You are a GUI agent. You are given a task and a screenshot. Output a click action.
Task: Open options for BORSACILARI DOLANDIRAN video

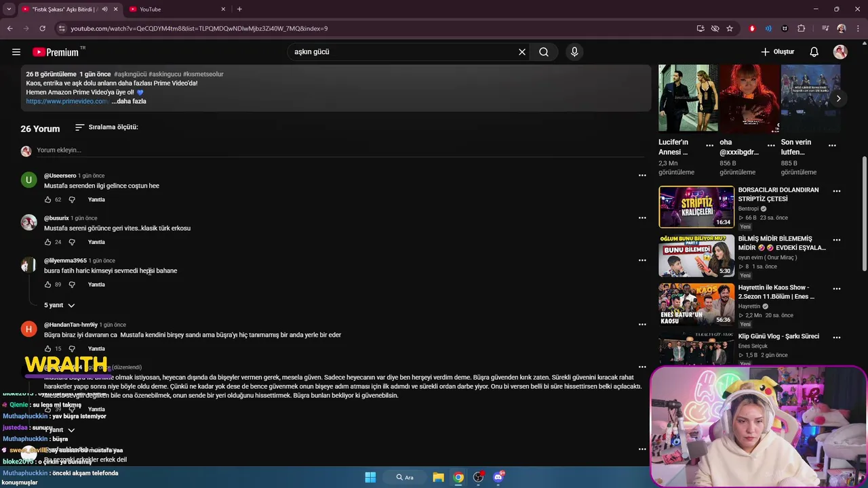837,191
